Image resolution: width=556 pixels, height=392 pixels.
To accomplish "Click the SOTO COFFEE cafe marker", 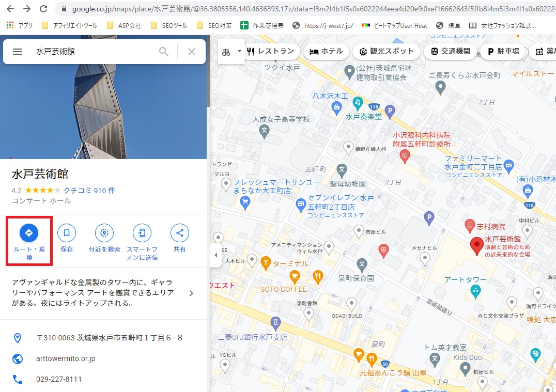I will 295,277.
